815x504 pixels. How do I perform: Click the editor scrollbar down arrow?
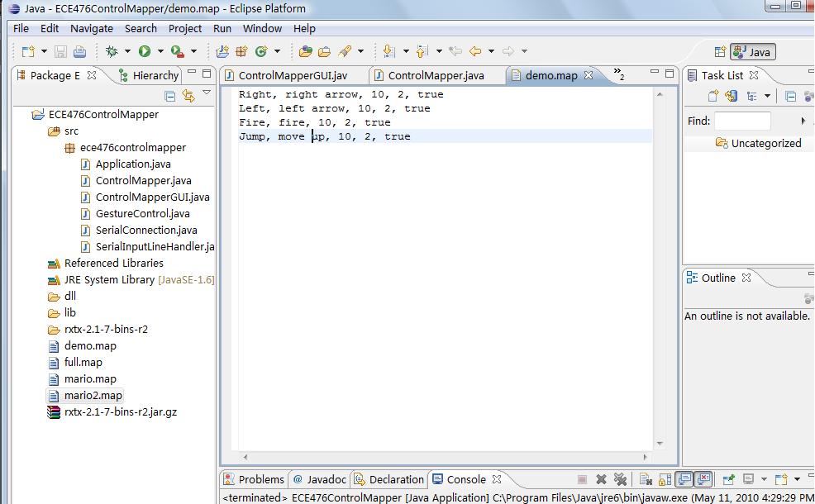[x=660, y=444]
